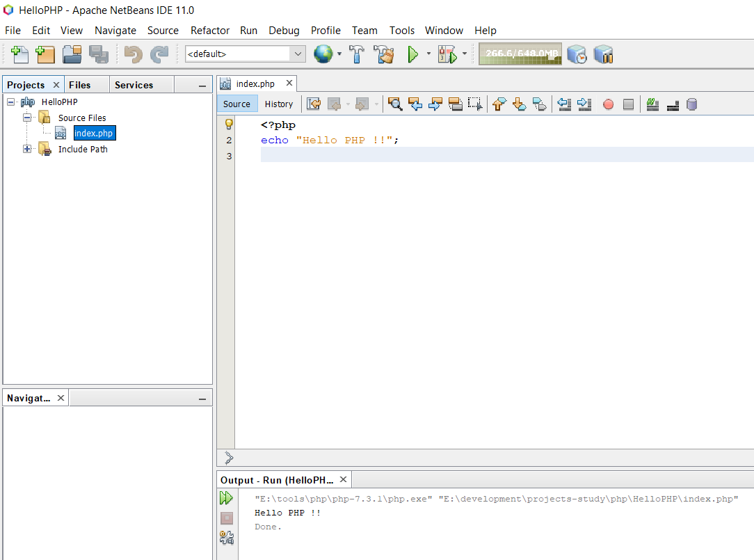Viewport: 754px width, 560px height.
Task: Click the globe browser icon
Action: pos(323,54)
